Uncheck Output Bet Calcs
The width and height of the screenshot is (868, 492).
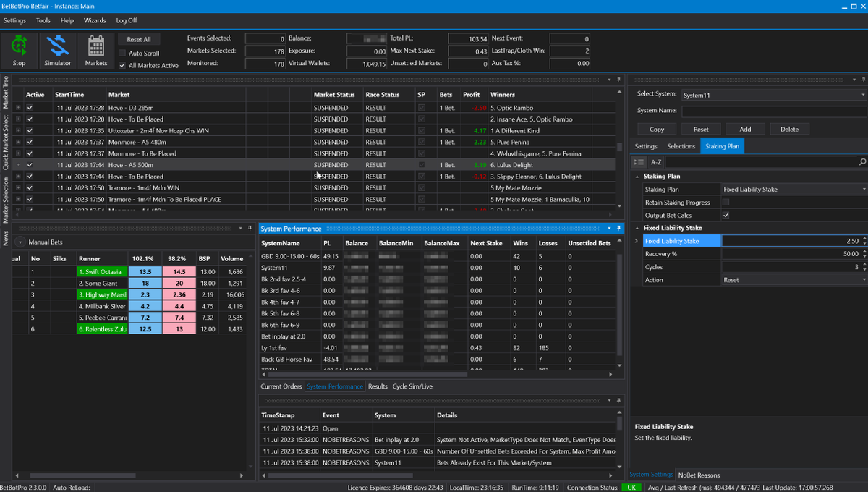(x=726, y=215)
